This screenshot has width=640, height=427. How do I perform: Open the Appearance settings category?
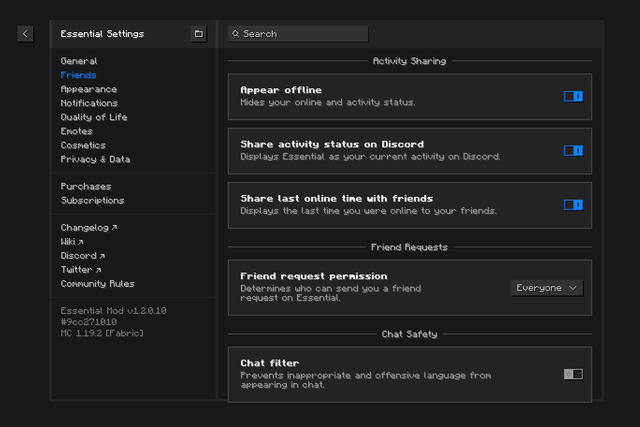coord(89,89)
